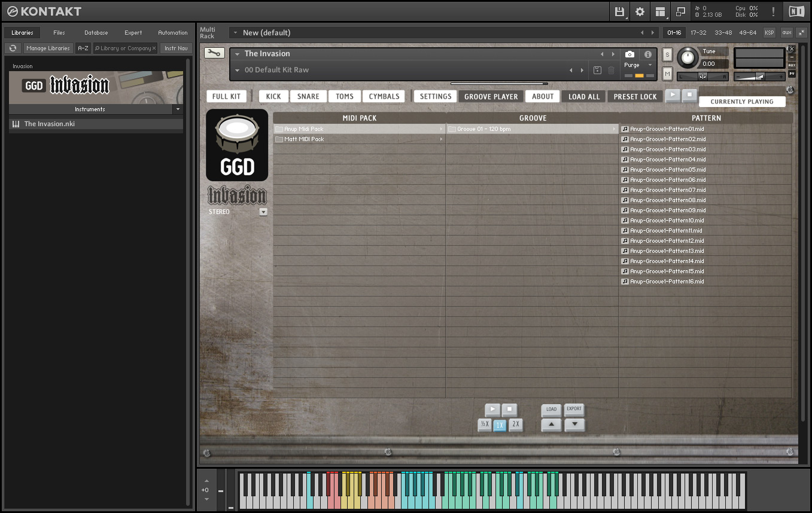
Task: Open instrument edit mode wrench icon
Action: tap(214, 53)
